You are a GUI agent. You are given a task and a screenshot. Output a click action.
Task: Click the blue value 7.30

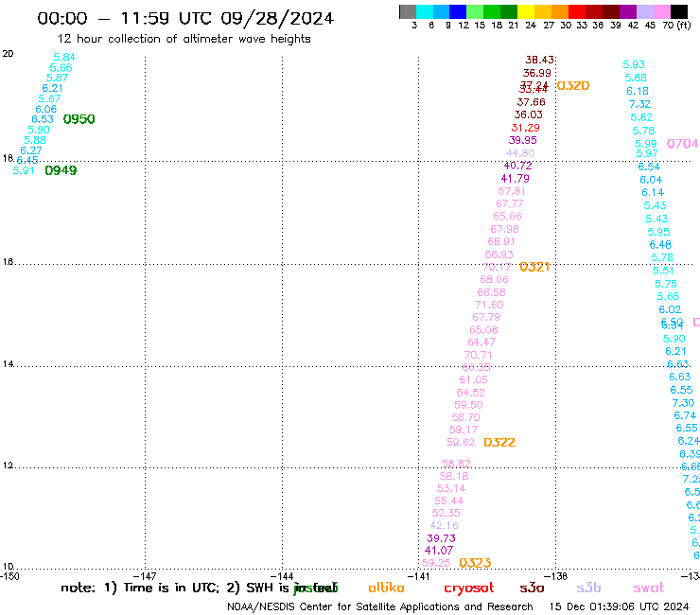pos(684,404)
